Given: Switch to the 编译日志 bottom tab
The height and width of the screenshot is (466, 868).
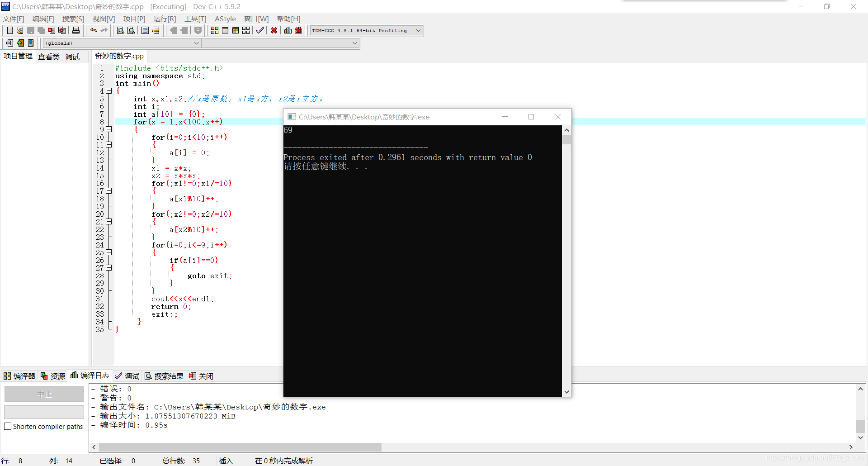Looking at the screenshot, I should tap(90, 376).
